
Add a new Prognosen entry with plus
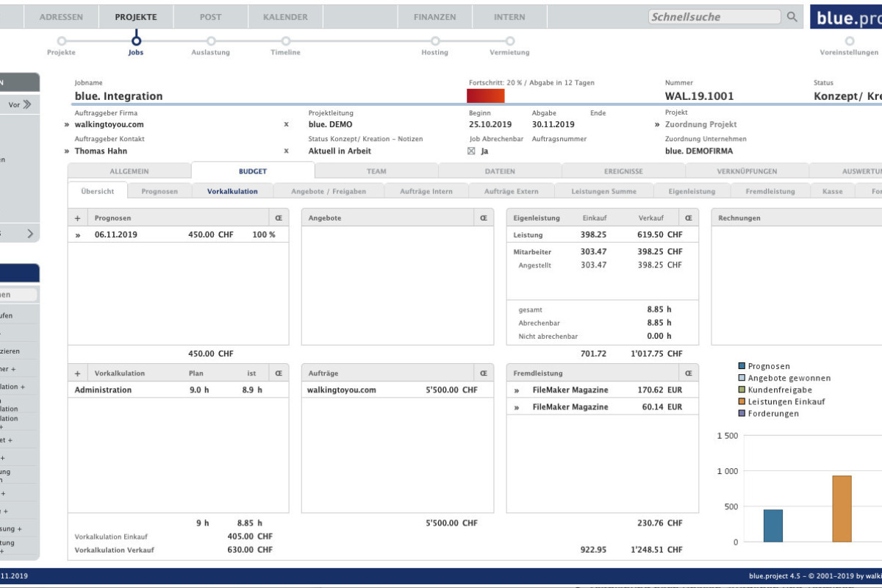pos(77,218)
